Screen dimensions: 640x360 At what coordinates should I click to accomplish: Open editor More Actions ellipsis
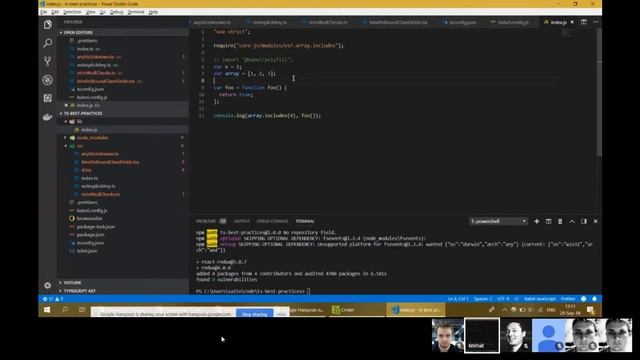point(596,22)
